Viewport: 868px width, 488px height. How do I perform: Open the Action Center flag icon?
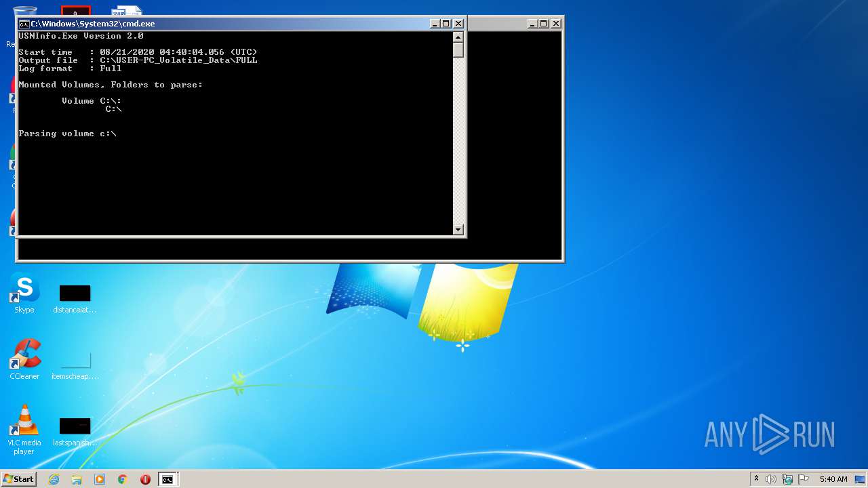click(804, 479)
